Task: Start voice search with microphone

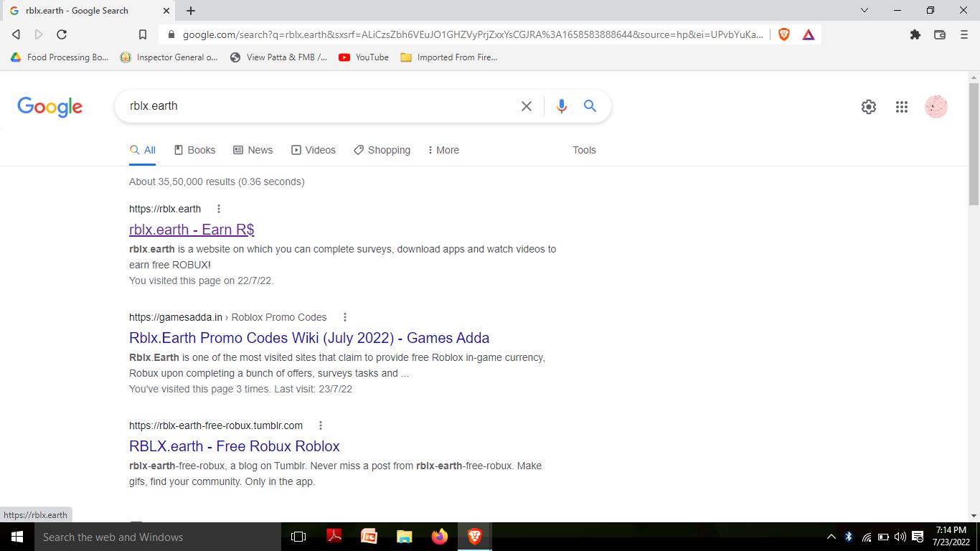Action: point(562,106)
